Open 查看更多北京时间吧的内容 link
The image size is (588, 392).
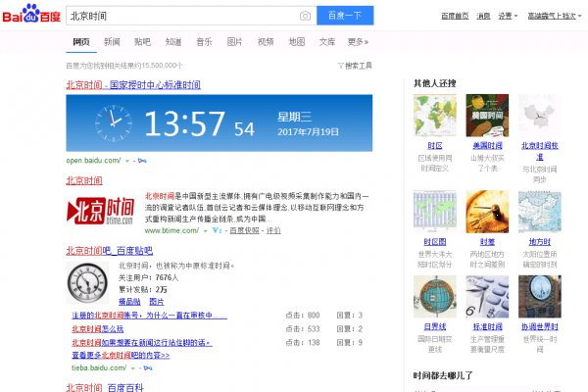click(121, 355)
